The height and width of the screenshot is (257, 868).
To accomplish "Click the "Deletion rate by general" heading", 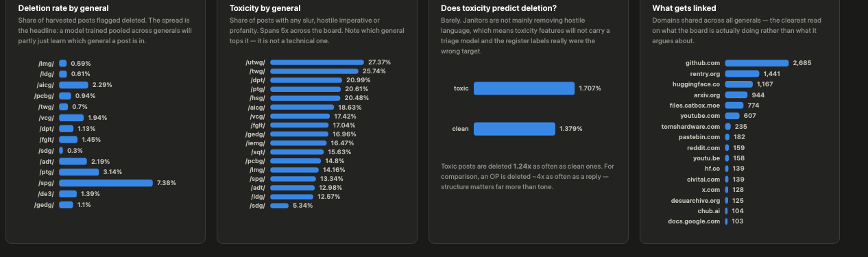I will [x=63, y=8].
